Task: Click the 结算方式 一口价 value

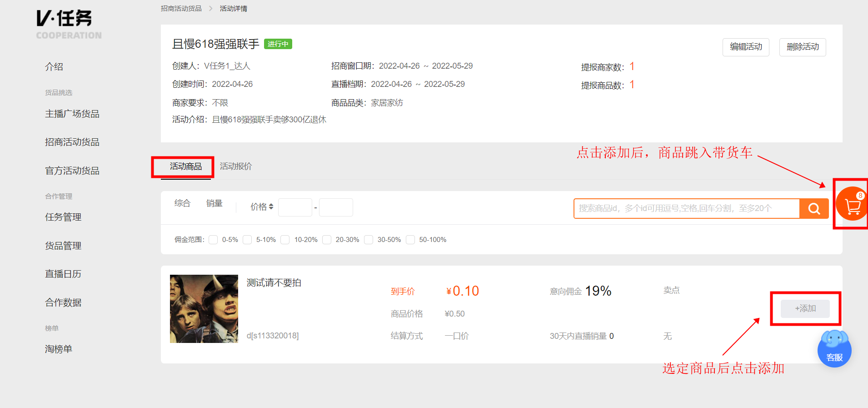Action: click(456, 336)
